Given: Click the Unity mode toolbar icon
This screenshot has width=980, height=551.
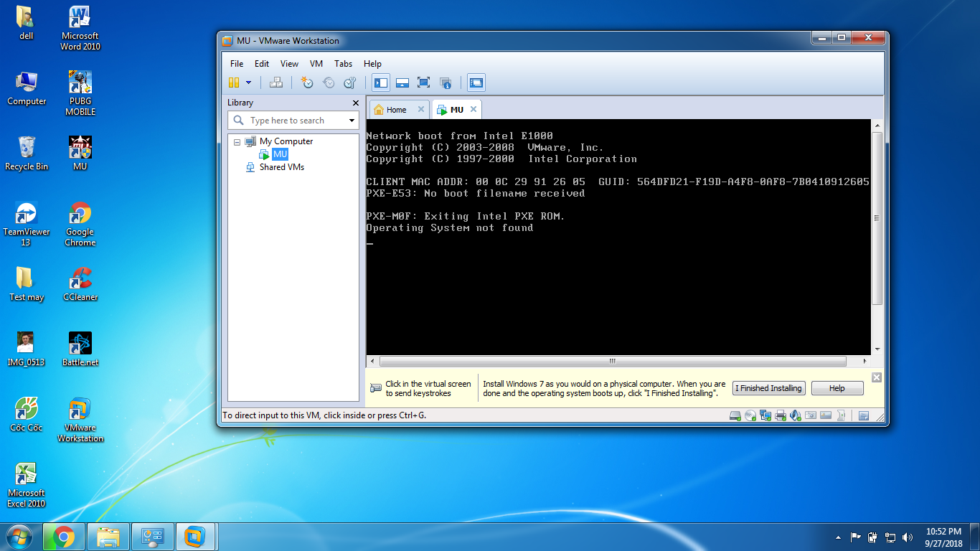Looking at the screenshot, I should point(445,83).
